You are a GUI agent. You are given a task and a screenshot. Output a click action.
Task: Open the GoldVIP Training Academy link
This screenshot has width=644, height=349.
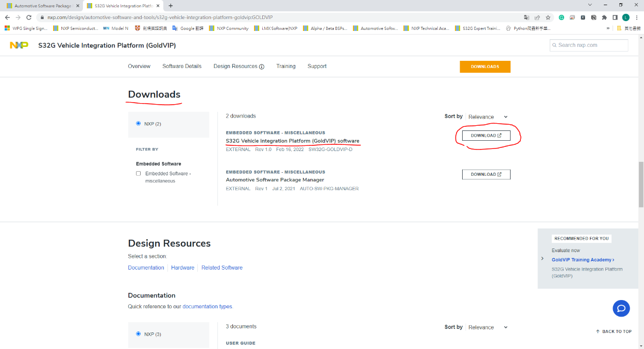click(x=582, y=260)
